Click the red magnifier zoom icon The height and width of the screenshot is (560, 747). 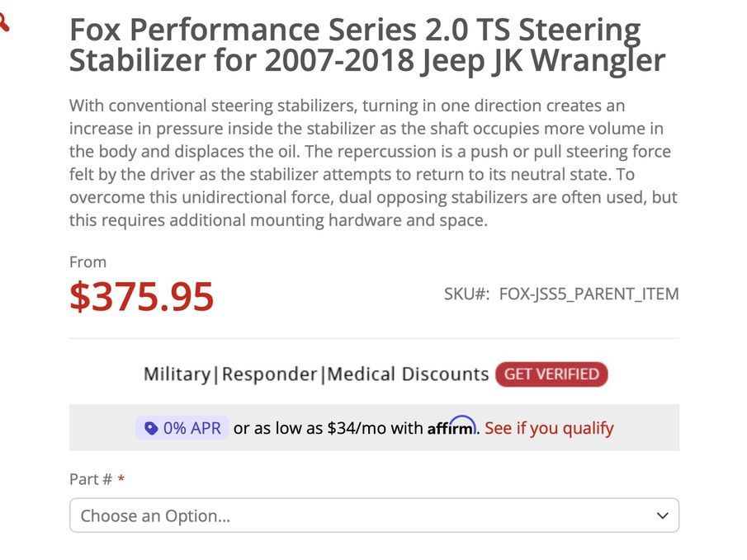[x=3, y=22]
